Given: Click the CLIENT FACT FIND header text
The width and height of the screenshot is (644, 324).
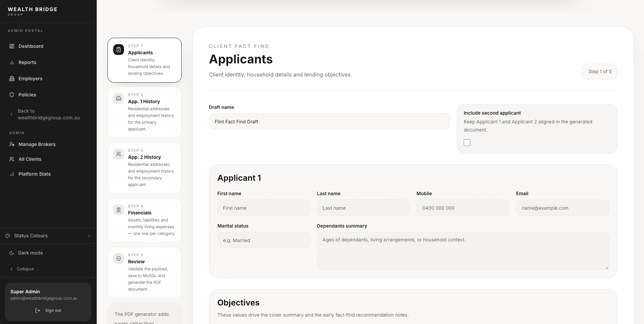Looking at the screenshot, I should pyautogui.click(x=239, y=46).
